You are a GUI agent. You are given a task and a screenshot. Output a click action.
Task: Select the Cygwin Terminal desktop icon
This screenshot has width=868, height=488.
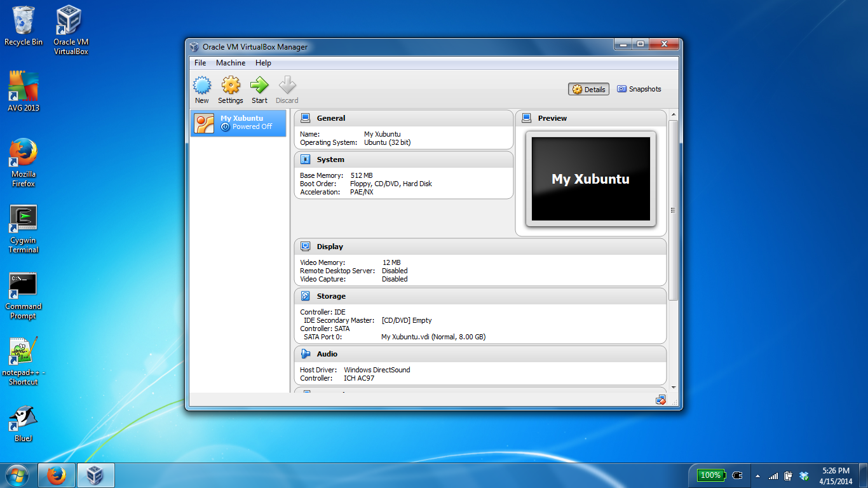click(x=24, y=229)
